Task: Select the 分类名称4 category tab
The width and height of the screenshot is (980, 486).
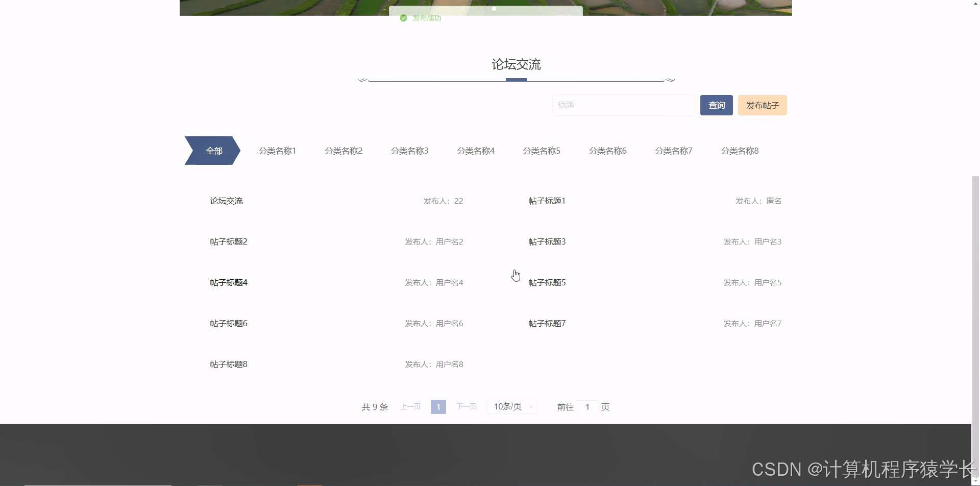Action: (x=476, y=151)
